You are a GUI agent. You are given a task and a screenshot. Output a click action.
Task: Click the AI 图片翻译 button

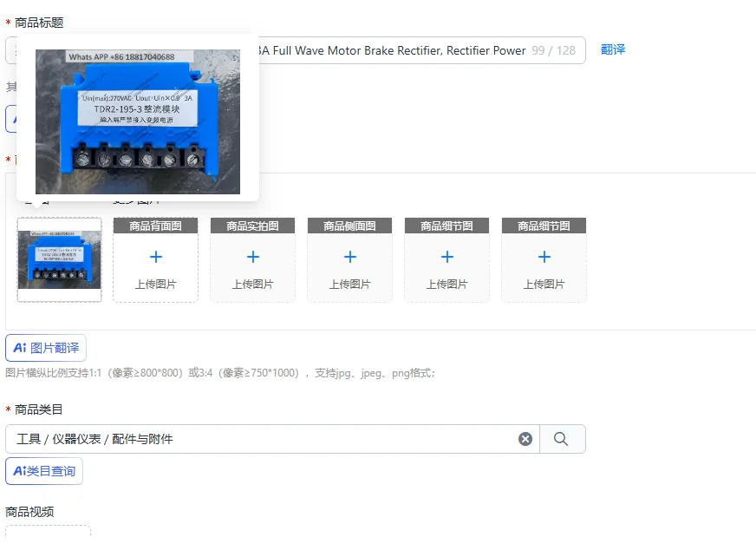pyautogui.click(x=46, y=348)
